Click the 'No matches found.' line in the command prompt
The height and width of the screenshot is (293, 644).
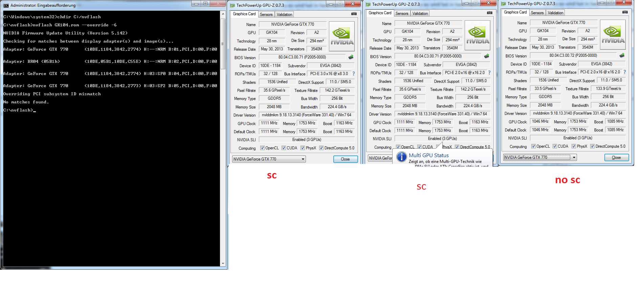tap(26, 102)
